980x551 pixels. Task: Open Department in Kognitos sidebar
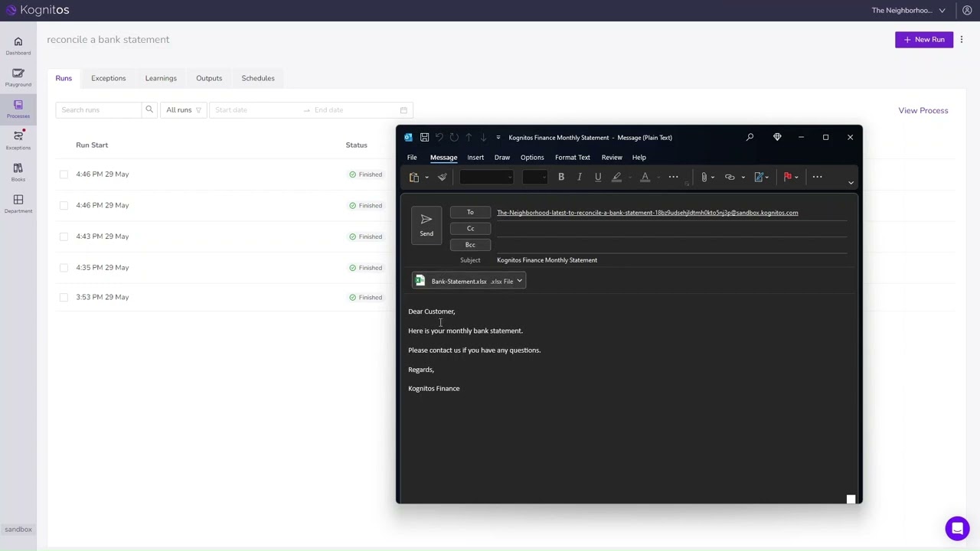click(18, 204)
